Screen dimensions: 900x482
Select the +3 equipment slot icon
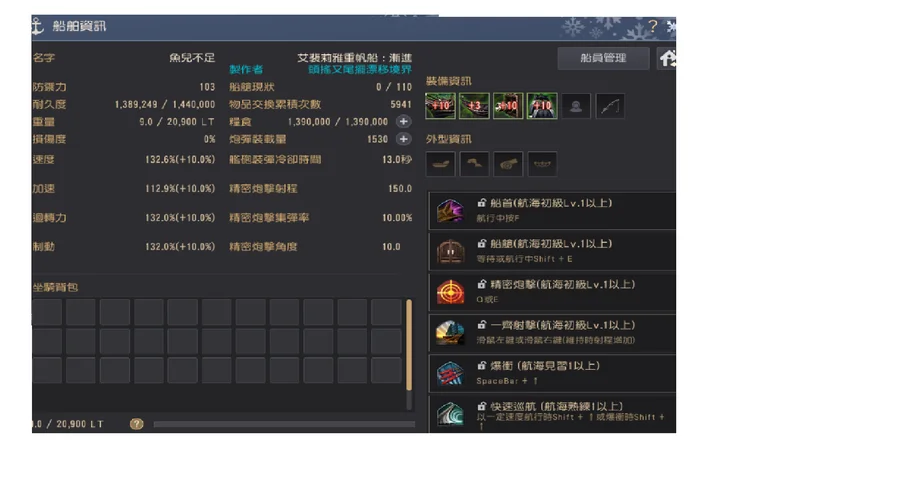[x=474, y=106]
